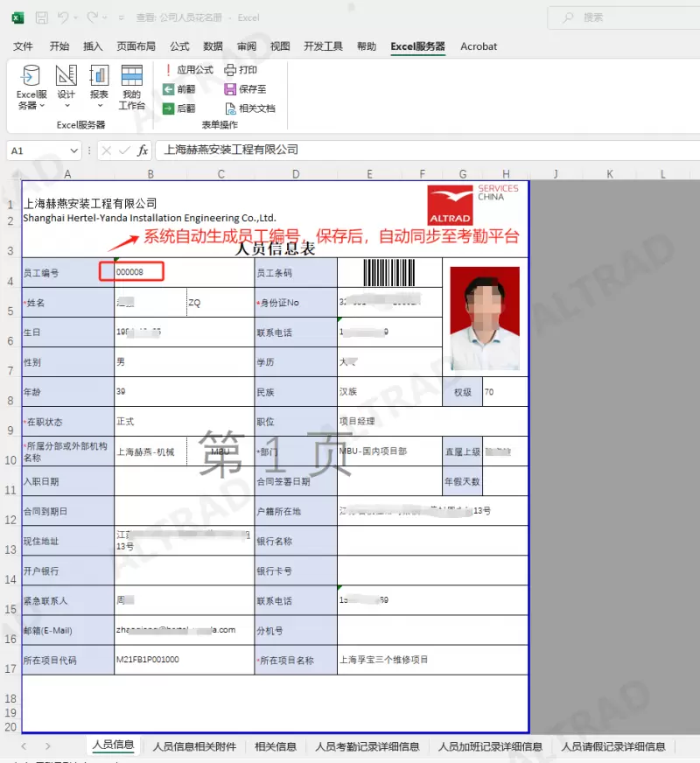Click the employee photo thumbnail
Viewport: 700px width, 763px height.
coord(485,318)
